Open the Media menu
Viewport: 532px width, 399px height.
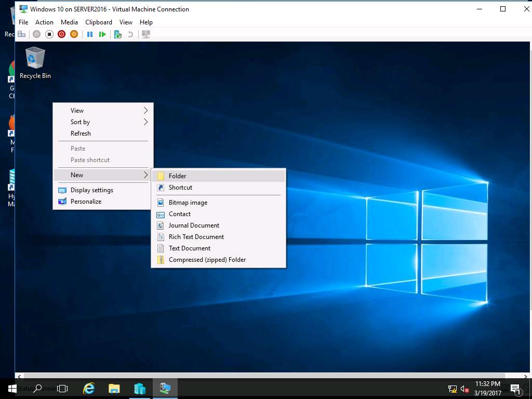pyautogui.click(x=69, y=22)
